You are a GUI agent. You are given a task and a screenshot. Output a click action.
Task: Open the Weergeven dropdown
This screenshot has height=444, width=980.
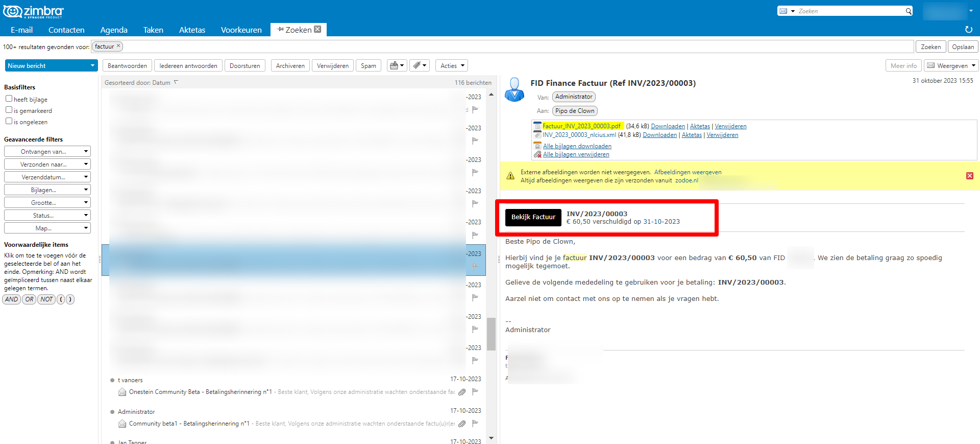click(x=950, y=65)
